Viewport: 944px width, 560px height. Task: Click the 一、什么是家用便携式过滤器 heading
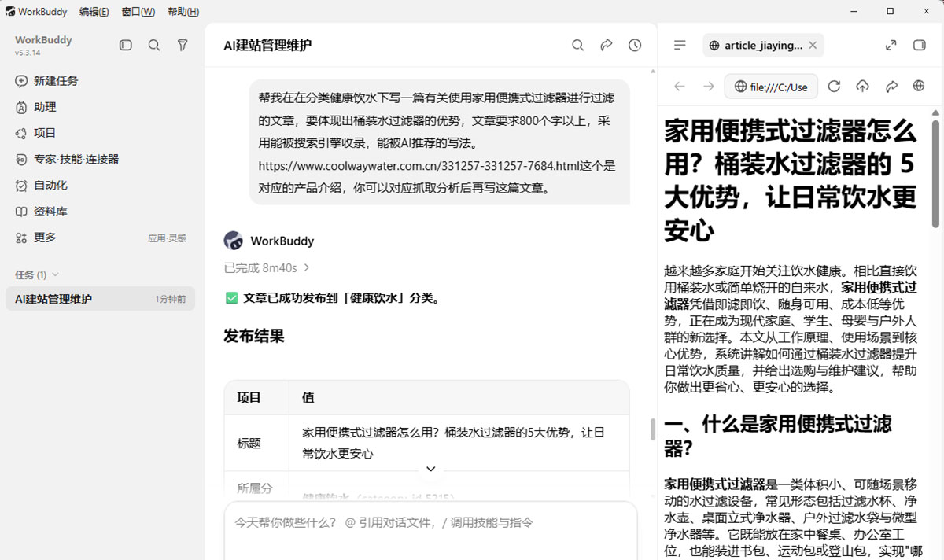point(778,437)
